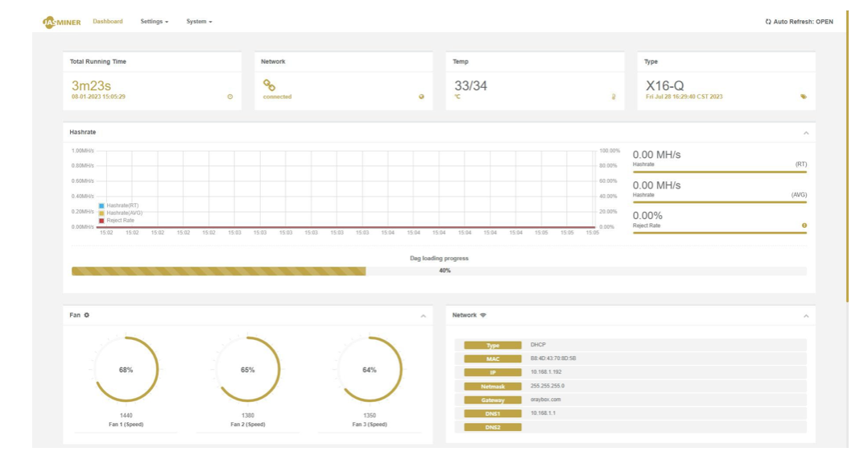This screenshot has height=464, width=868.
Task: Click the clock icon in Total Running Time
Action: pos(230,97)
